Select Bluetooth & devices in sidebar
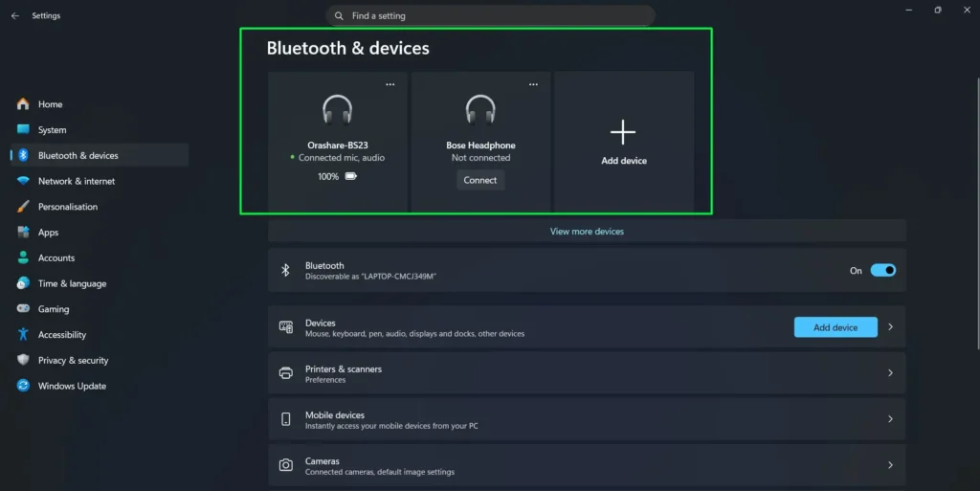This screenshot has width=980, height=491. (x=100, y=155)
